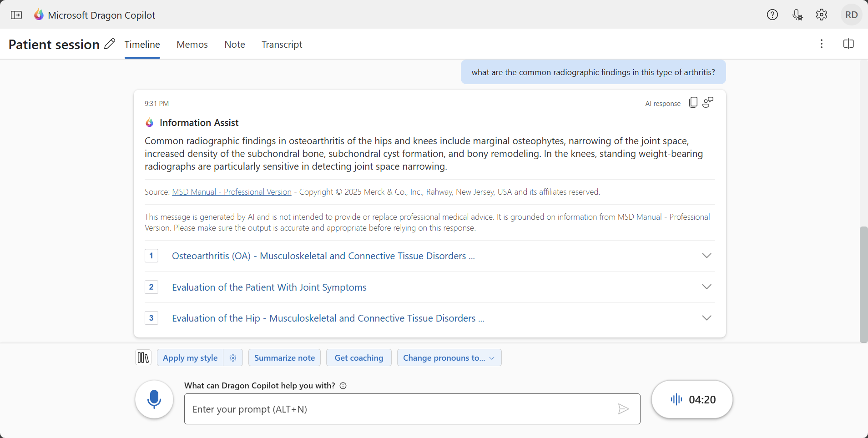
Task: Switch to the Note tab
Action: tap(235, 45)
